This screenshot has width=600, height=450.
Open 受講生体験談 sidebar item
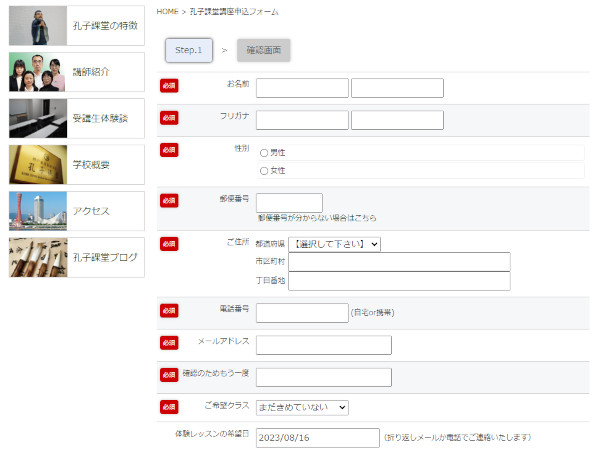click(x=38, y=118)
